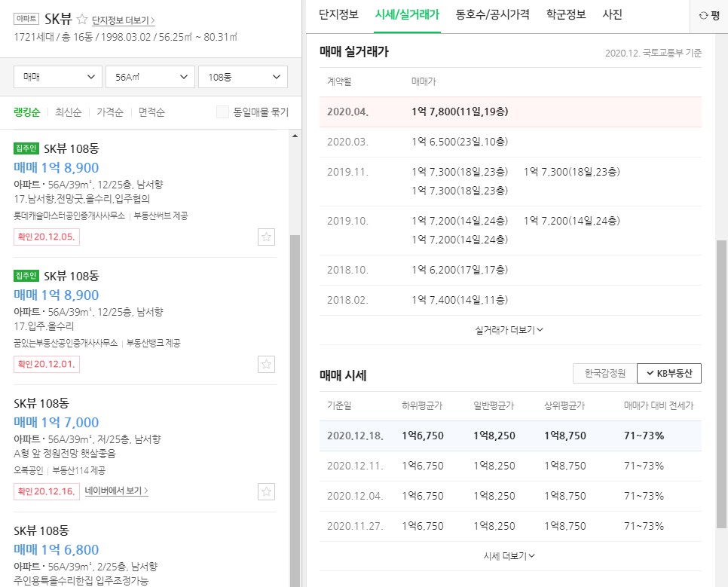
Task: Click the 아파트 type badge
Action: tap(26, 19)
